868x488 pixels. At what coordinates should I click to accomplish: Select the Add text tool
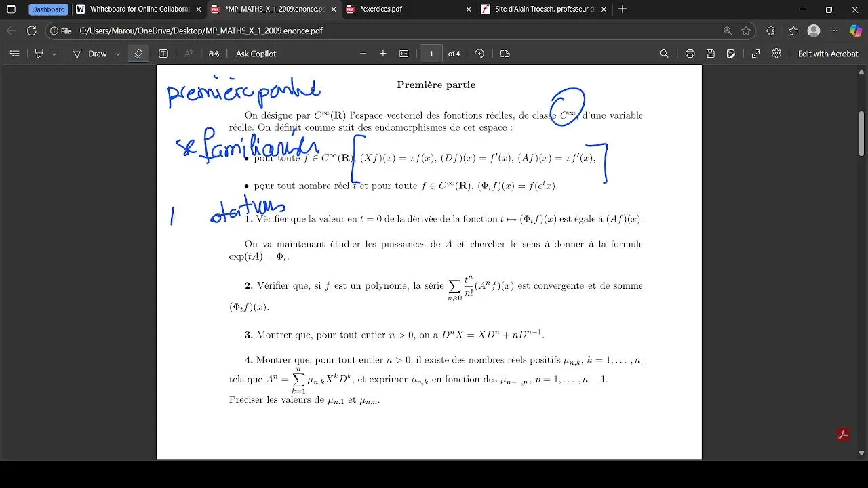[x=163, y=54]
